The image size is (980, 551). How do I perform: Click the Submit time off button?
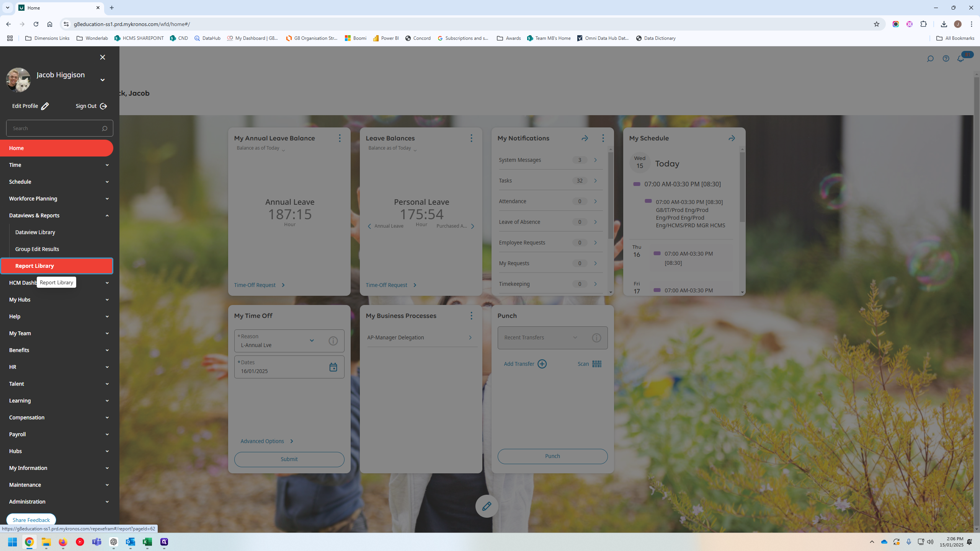[289, 459]
